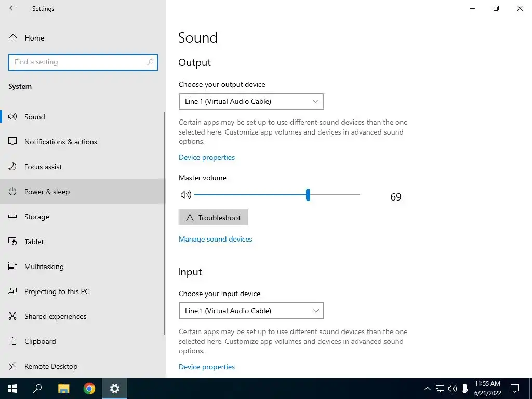Viewport: 532px width, 399px height.
Task: Click the Tablet icon in the sidebar
Action: coord(12,241)
